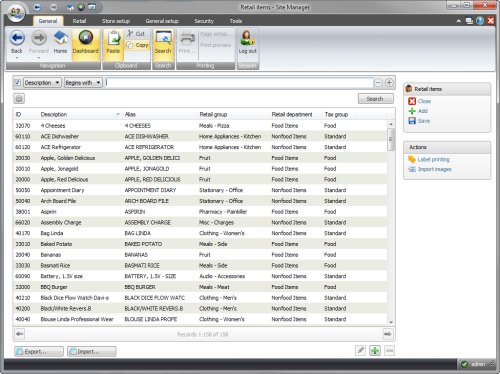This screenshot has width=500, height=374.
Task: Remove search criterion with minus icon
Action: [x=378, y=83]
